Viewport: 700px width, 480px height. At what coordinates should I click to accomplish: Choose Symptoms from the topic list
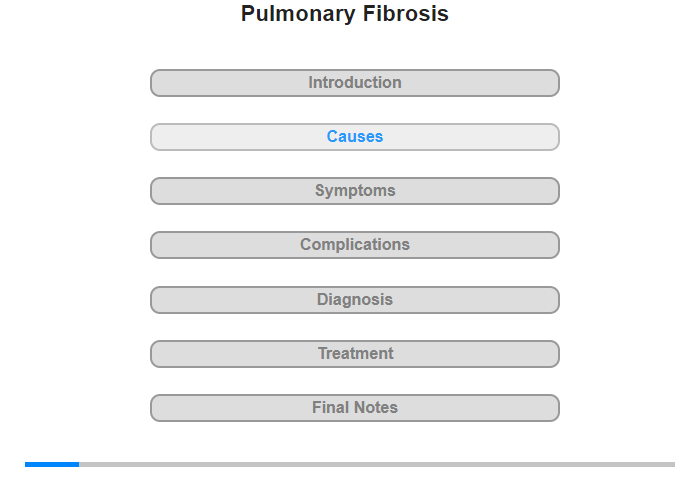pyautogui.click(x=355, y=191)
